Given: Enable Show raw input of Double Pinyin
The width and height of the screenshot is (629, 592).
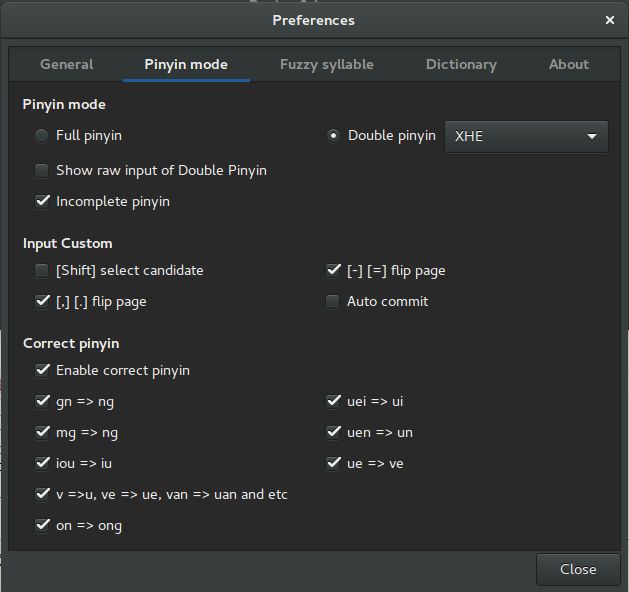Looking at the screenshot, I should coord(42,170).
